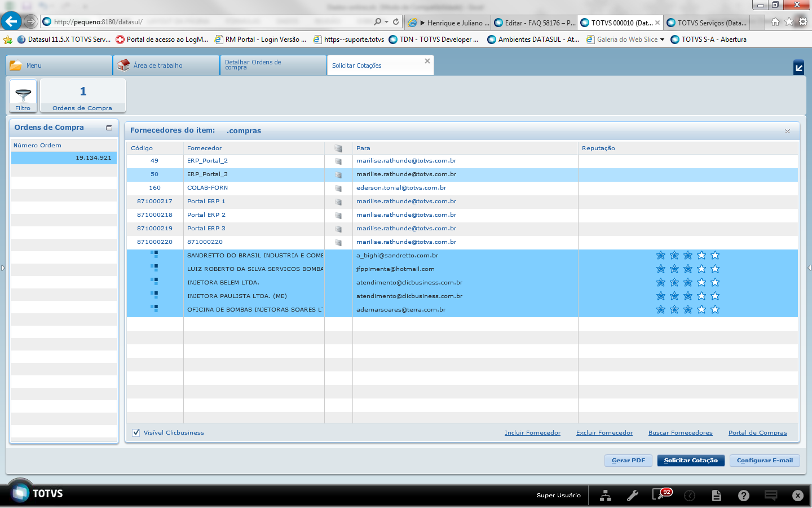Switch to the Área de trabalho tab
812x508 pixels.
point(166,65)
